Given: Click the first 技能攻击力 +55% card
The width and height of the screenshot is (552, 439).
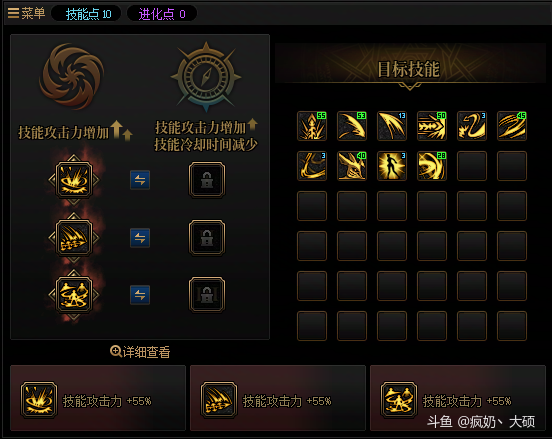Looking at the screenshot, I should pos(98,398).
